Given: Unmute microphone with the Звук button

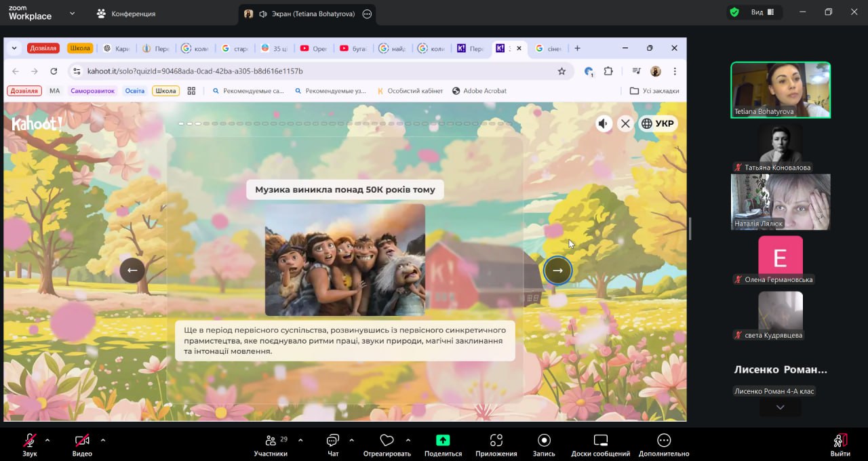Looking at the screenshot, I should pos(30,441).
